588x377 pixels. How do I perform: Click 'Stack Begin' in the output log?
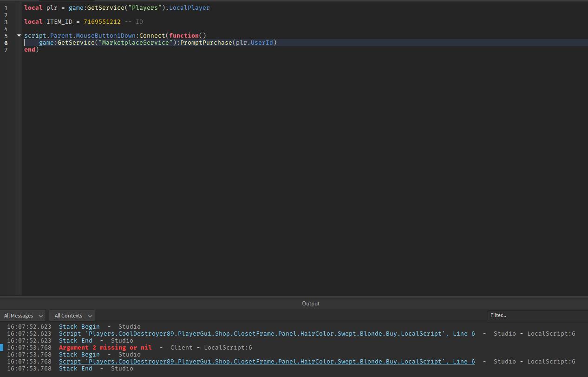(x=79, y=326)
